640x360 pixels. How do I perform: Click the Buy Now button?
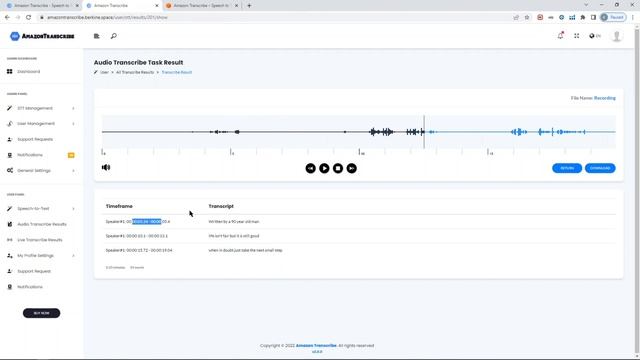tap(41, 313)
